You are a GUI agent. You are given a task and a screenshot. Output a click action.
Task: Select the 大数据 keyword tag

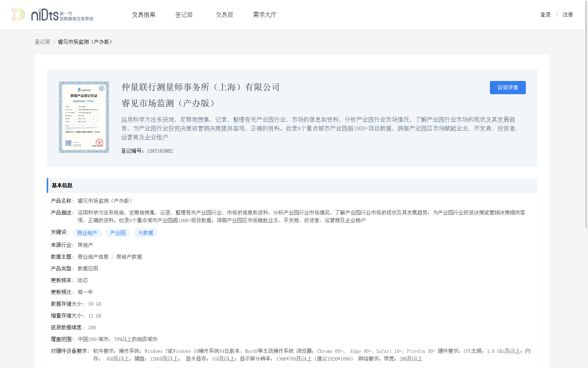[x=146, y=233]
